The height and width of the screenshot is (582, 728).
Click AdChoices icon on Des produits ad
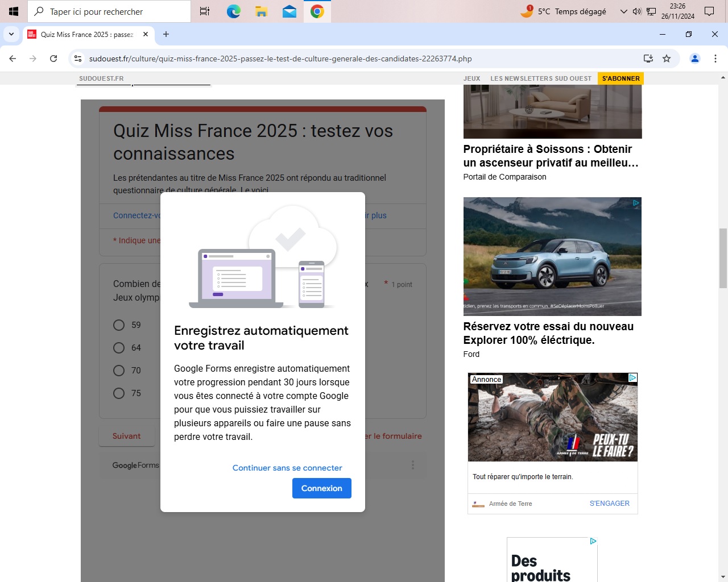593,542
